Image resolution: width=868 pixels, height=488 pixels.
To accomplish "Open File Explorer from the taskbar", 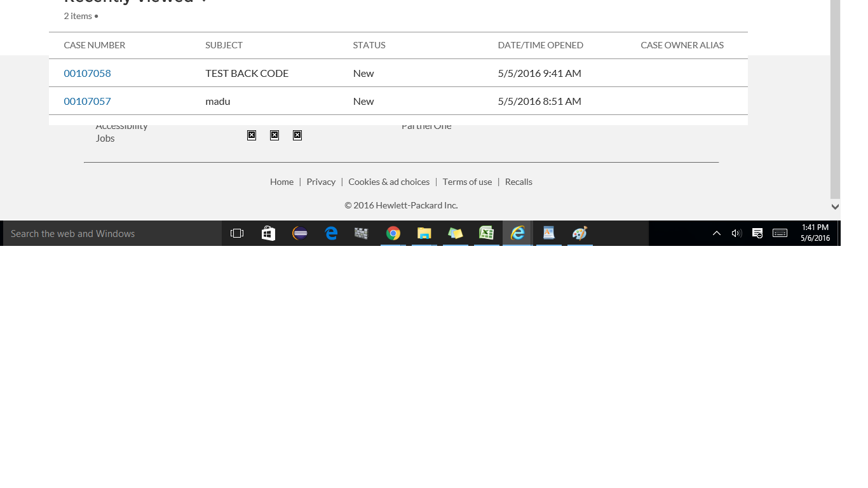I will 424,233.
